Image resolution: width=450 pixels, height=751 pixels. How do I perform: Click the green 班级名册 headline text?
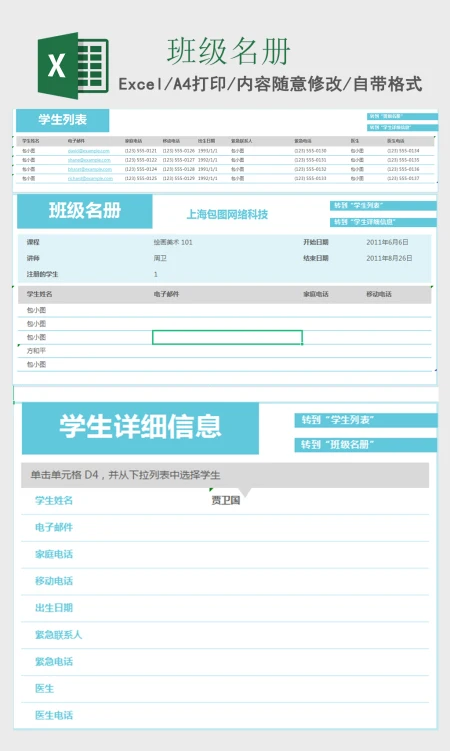click(x=229, y=52)
